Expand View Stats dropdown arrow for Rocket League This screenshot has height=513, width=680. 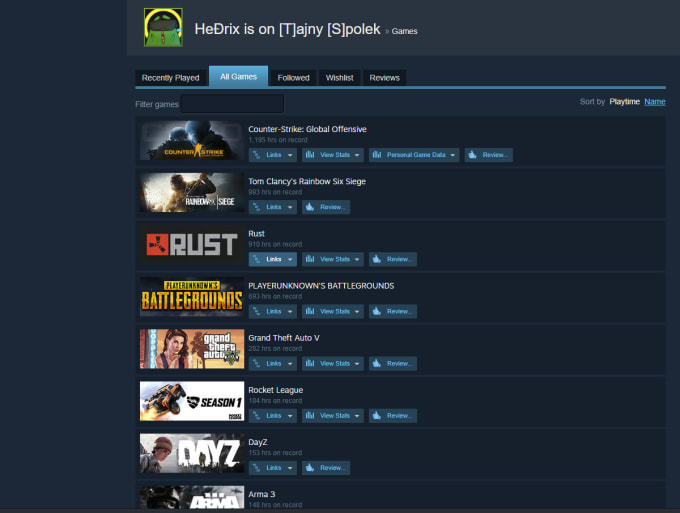357,416
